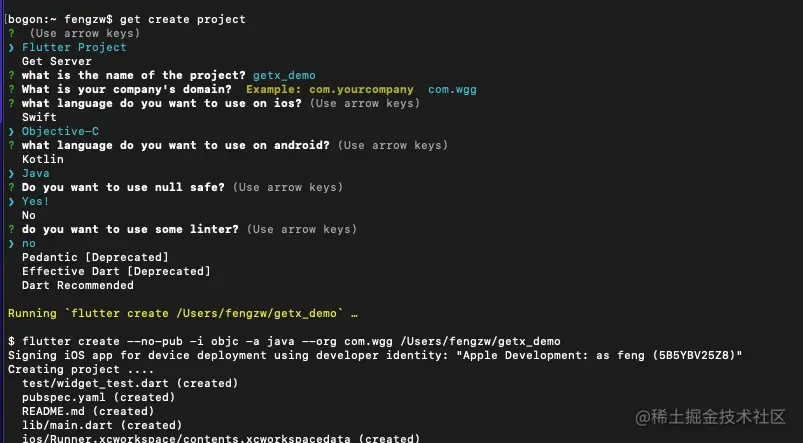Click the arrow pointer beside Java
The width and height of the screenshot is (803, 443).
(11, 173)
